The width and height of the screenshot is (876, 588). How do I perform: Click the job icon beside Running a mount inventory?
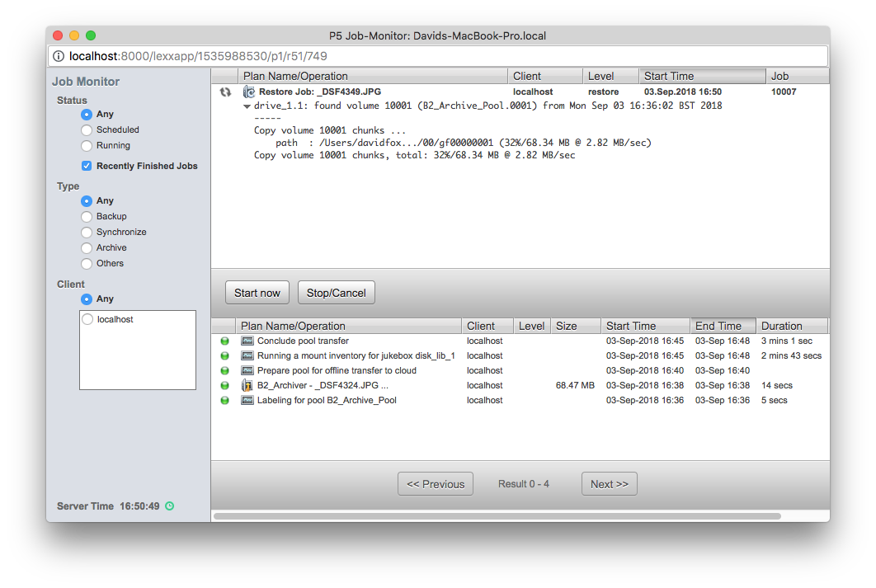tap(247, 355)
